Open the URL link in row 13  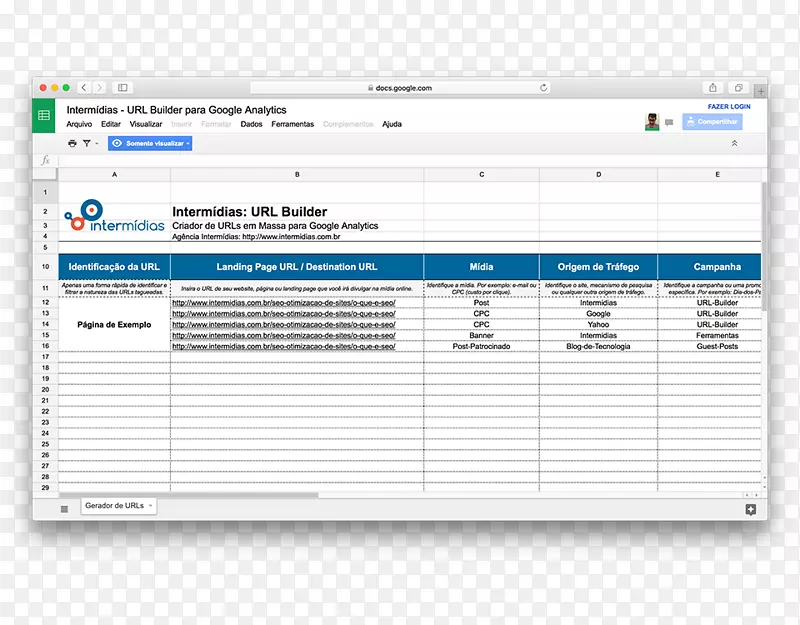click(x=284, y=314)
